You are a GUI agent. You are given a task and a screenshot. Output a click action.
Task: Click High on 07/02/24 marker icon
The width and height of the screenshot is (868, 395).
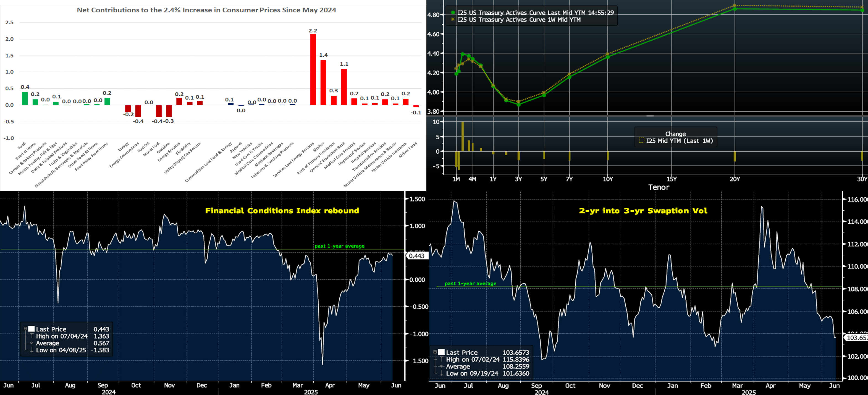point(441,359)
